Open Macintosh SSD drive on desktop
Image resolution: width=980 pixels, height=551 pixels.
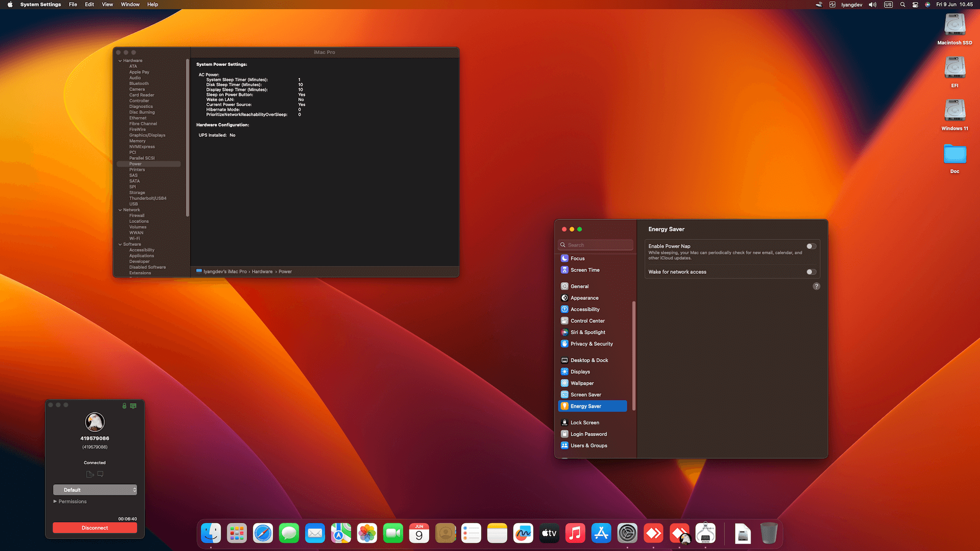[954, 26]
